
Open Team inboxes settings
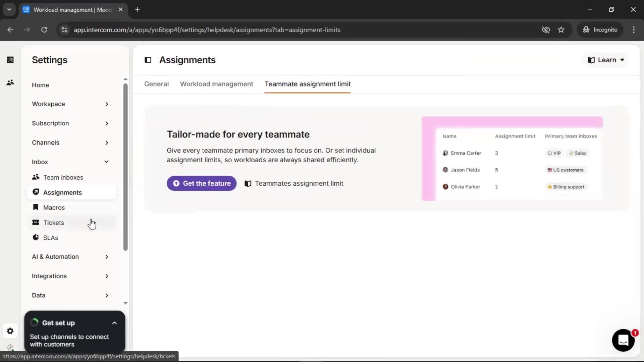click(71, 177)
